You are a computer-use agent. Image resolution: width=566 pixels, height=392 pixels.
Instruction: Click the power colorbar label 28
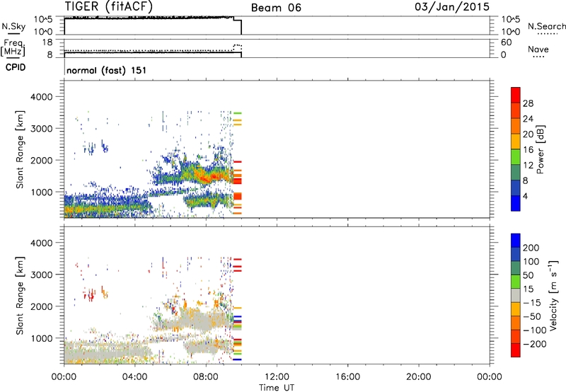(528, 103)
